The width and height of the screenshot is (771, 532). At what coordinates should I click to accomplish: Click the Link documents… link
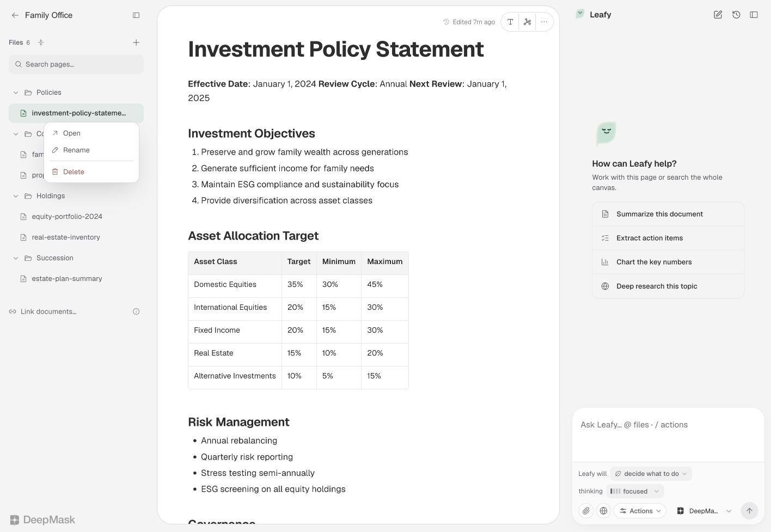click(42, 311)
